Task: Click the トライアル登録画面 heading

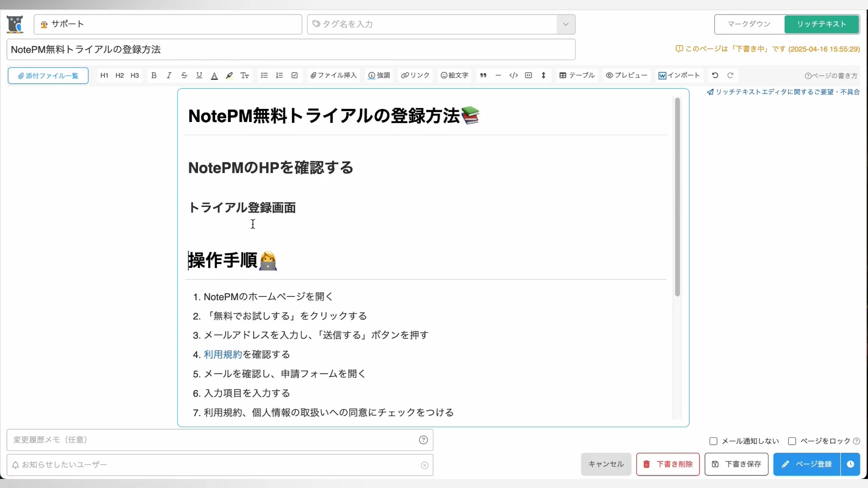Action: pyautogui.click(x=242, y=208)
